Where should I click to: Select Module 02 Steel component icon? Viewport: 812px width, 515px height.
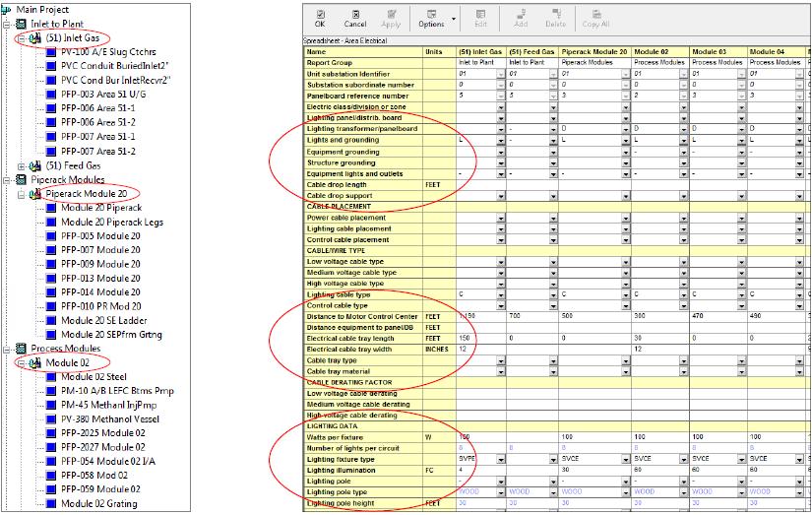click(51, 378)
